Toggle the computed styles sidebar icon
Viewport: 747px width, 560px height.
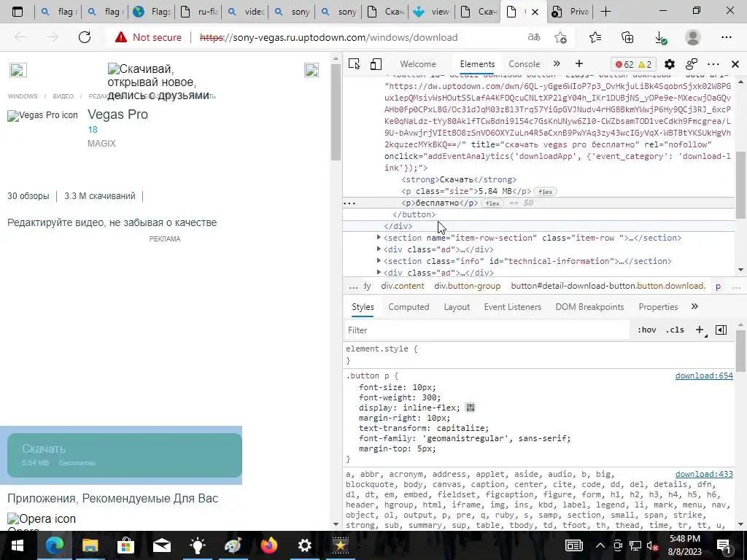(721, 330)
